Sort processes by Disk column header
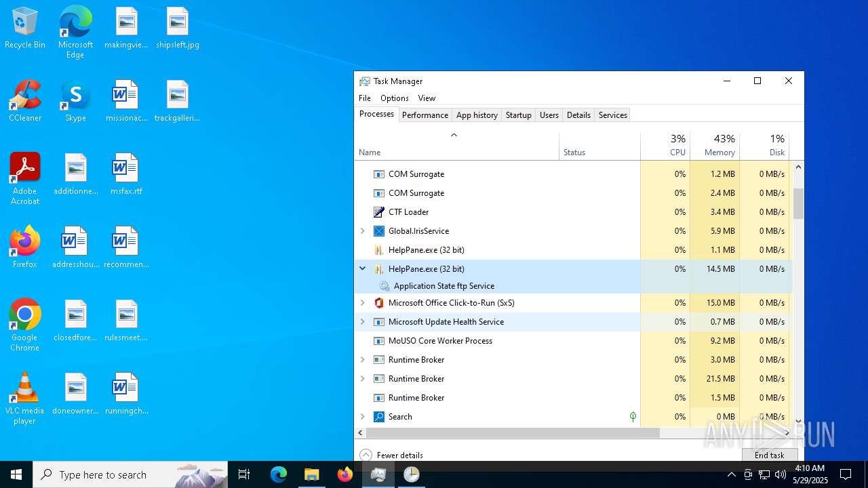This screenshot has height=488, width=868. (764, 144)
